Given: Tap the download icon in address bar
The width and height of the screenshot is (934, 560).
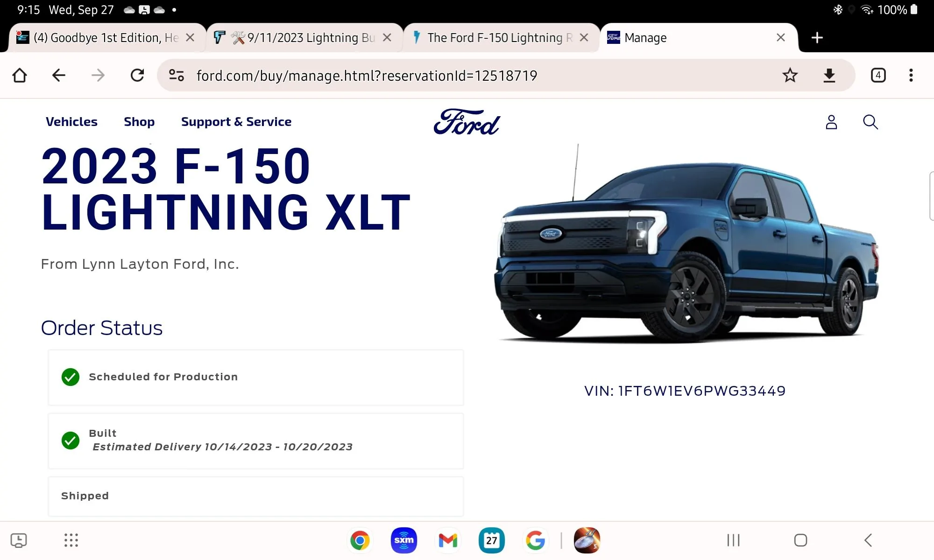Looking at the screenshot, I should point(829,75).
